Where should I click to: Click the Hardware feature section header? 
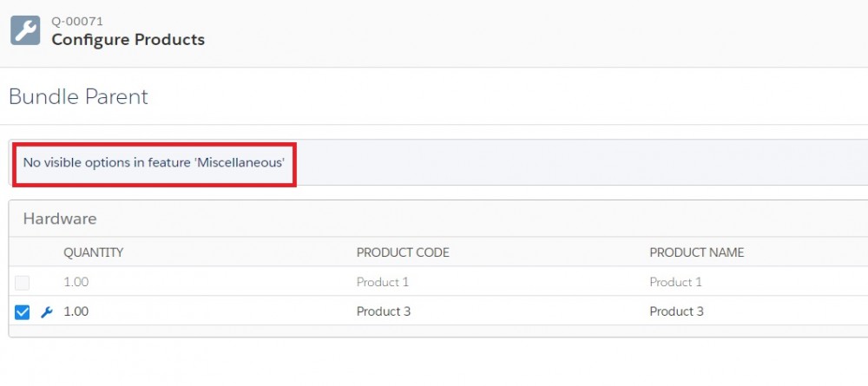tap(60, 219)
